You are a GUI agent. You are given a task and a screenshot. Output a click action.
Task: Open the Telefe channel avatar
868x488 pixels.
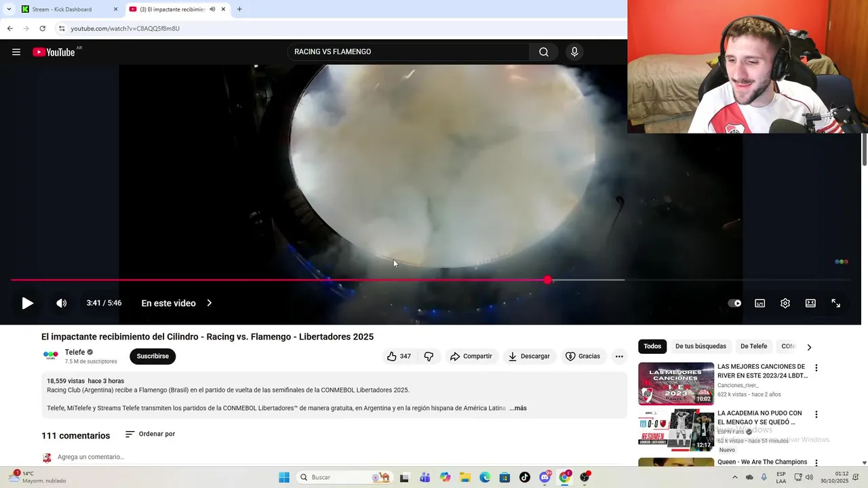click(x=51, y=356)
